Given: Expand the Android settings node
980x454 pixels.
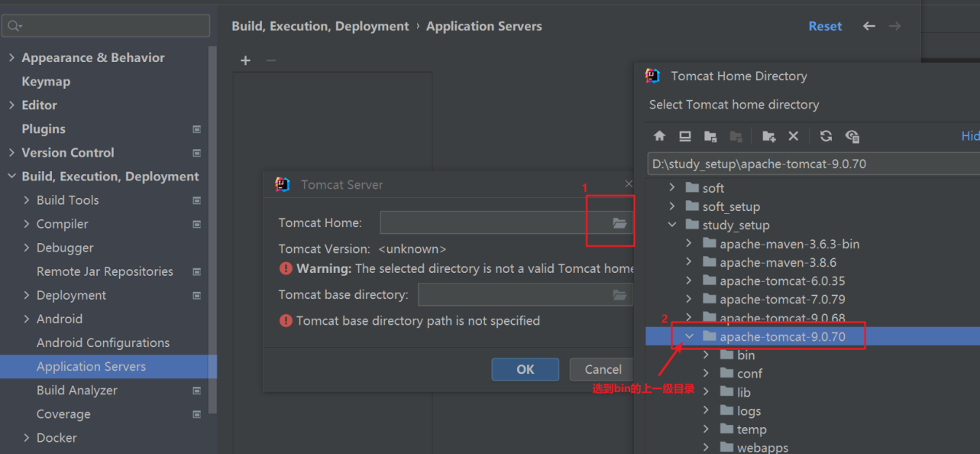Looking at the screenshot, I should (x=27, y=319).
